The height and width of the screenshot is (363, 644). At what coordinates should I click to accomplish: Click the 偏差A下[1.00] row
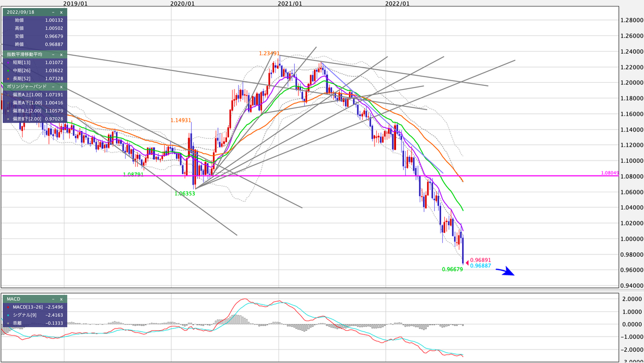pyautogui.click(x=34, y=103)
